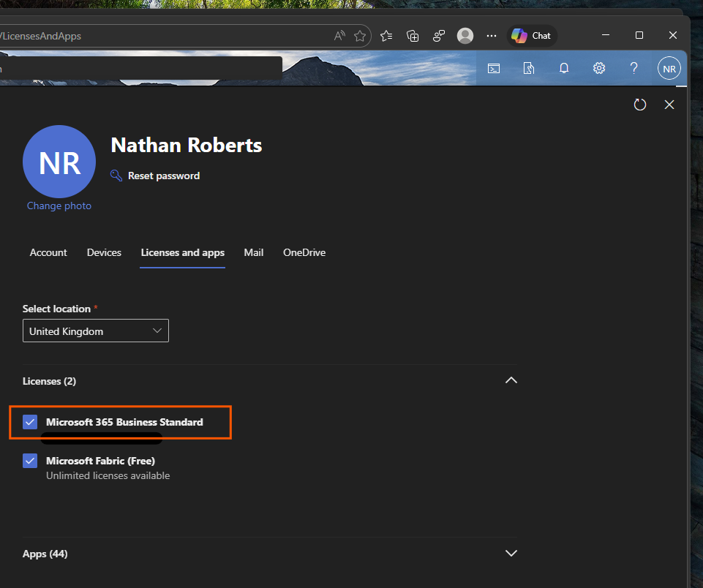The image size is (703, 588).
Task: Open the settings gear icon
Action: pyautogui.click(x=599, y=68)
